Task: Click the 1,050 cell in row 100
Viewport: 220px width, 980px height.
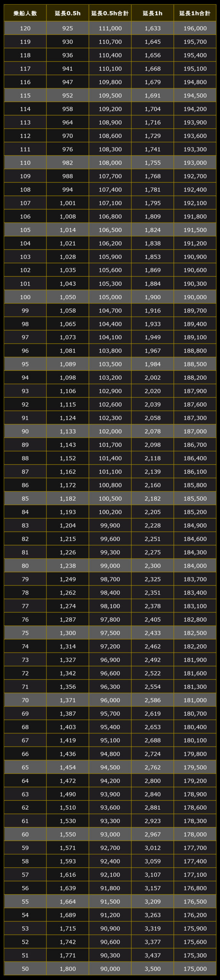Action: (x=68, y=297)
